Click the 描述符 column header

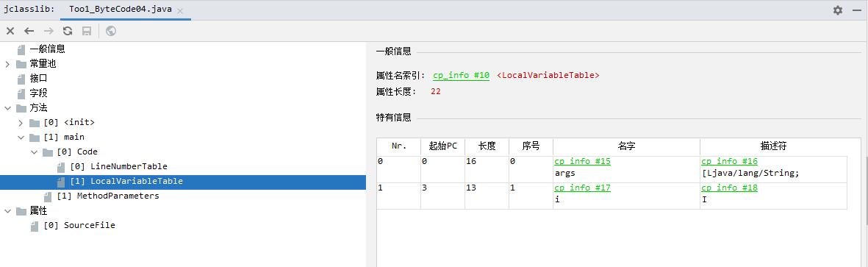(x=774, y=146)
